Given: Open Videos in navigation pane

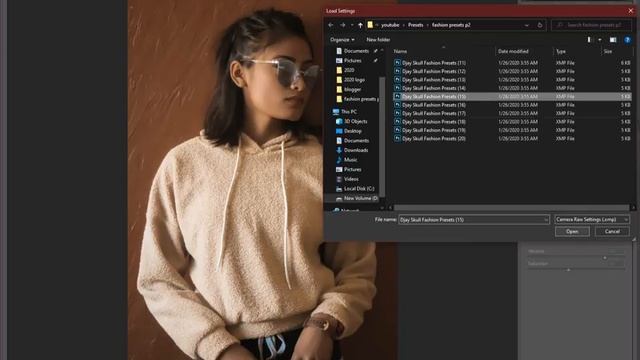Looking at the screenshot, I should 351,179.
